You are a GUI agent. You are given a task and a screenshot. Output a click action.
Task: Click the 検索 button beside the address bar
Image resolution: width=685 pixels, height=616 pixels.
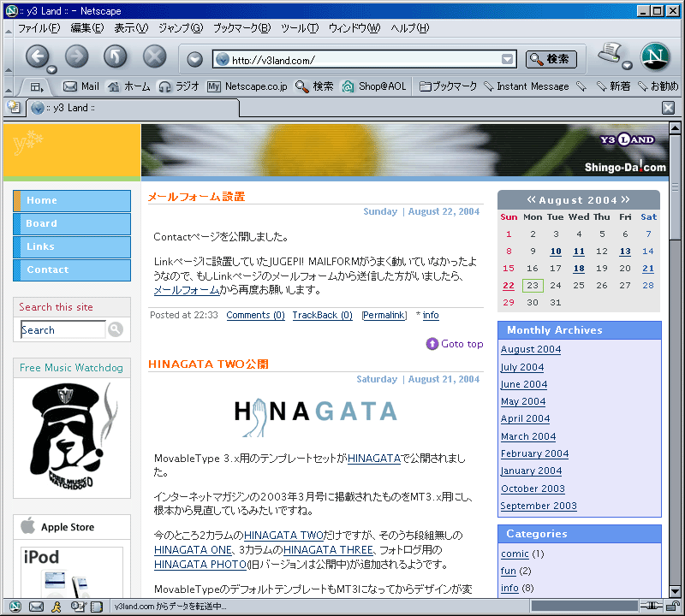pyautogui.click(x=551, y=59)
